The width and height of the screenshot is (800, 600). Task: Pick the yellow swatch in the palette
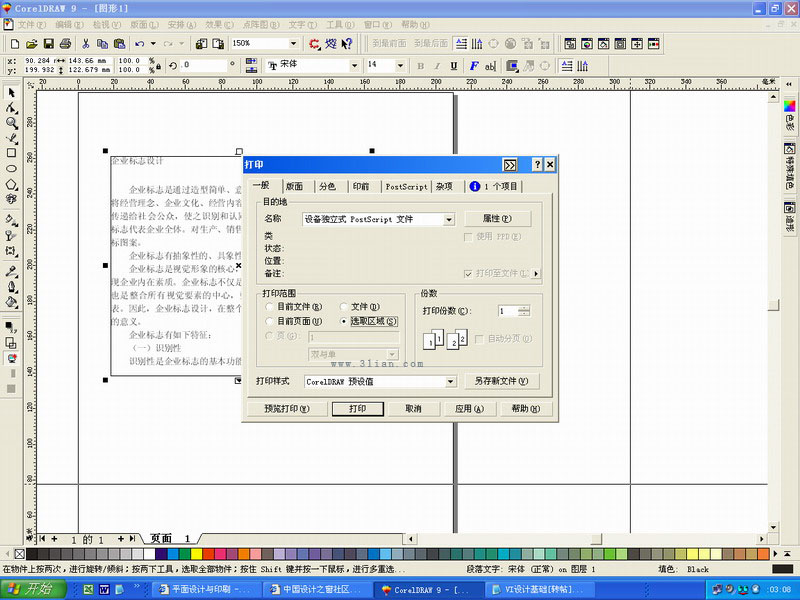pos(196,554)
